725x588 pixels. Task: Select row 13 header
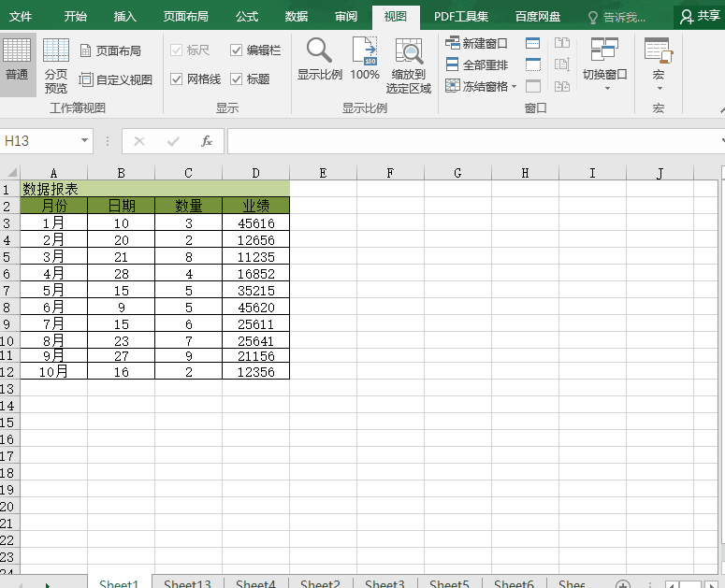7,389
